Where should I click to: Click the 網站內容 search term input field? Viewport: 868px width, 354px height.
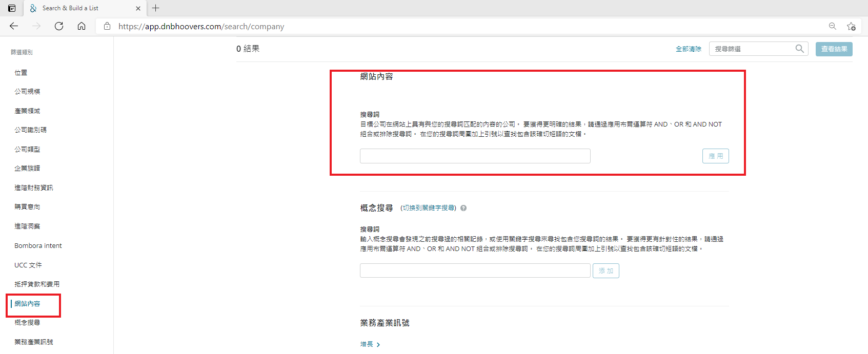475,156
